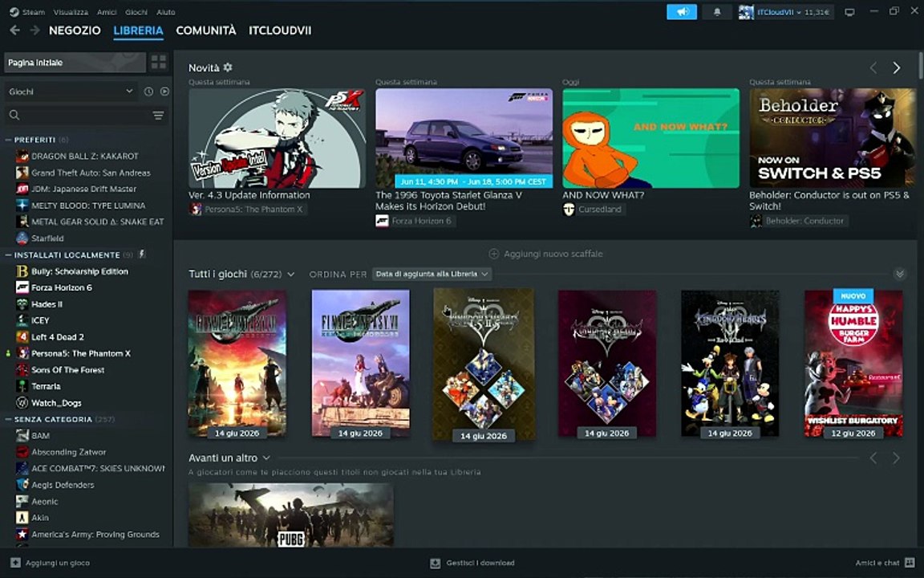Expand the Avanti un altro dropdown
The height and width of the screenshot is (578, 924).
pos(266,458)
